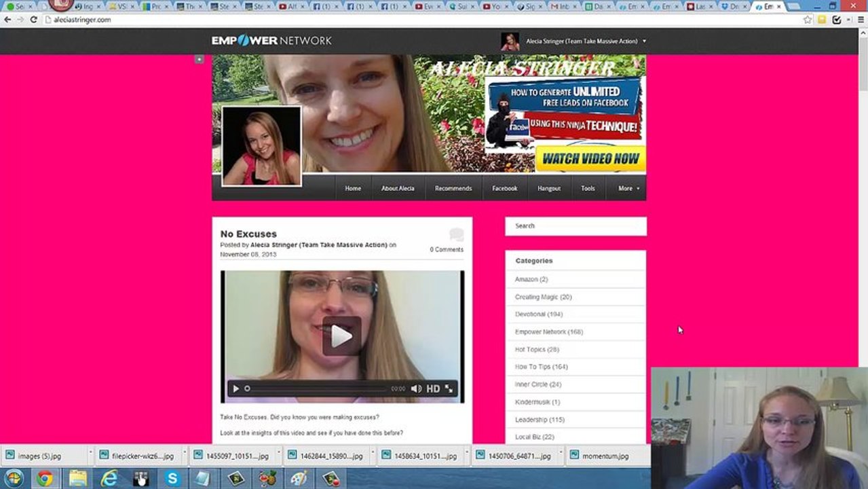Click the comment bubble icon on post

pyautogui.click(x=457, y=235)
